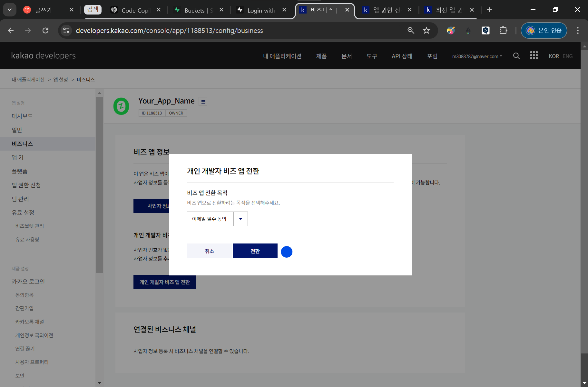Viewport: 588px width, 387px height.
Task: Close the Buckets tab
Action: click(x=221, y=10)
